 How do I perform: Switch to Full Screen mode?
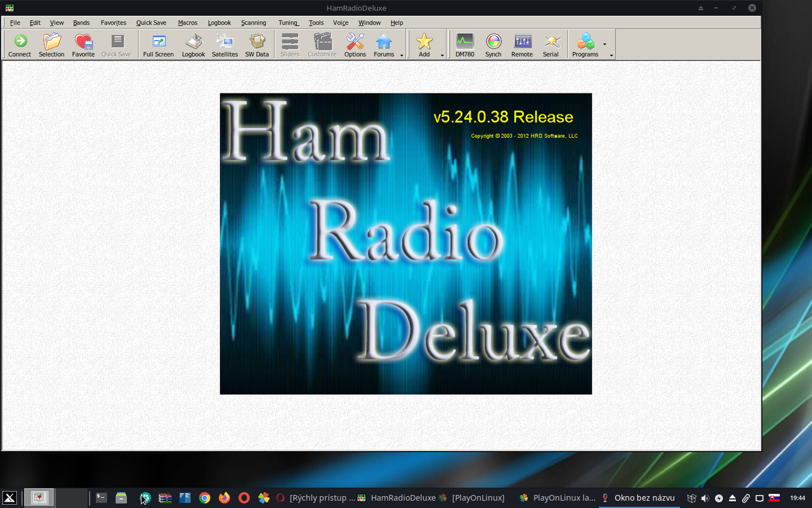click(x=159, y=45)
